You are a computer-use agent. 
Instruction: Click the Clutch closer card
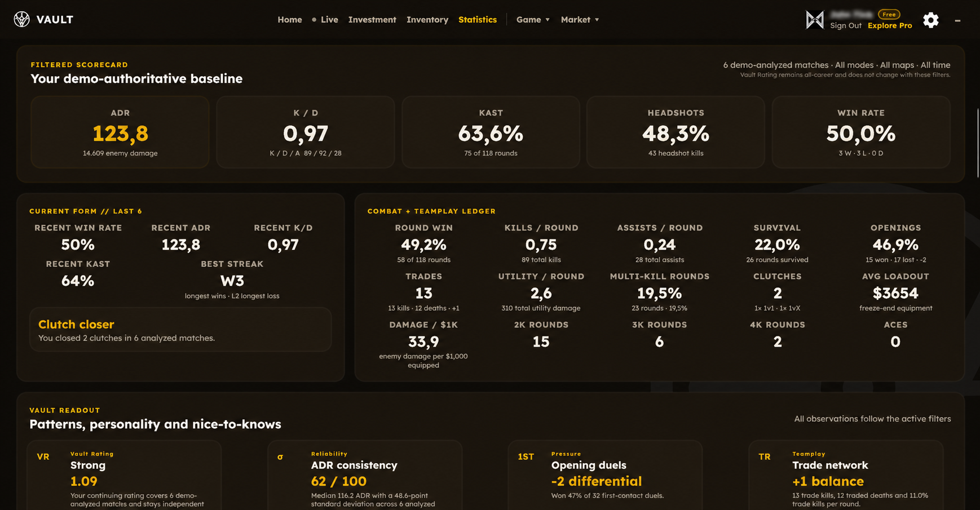(180, 330)
